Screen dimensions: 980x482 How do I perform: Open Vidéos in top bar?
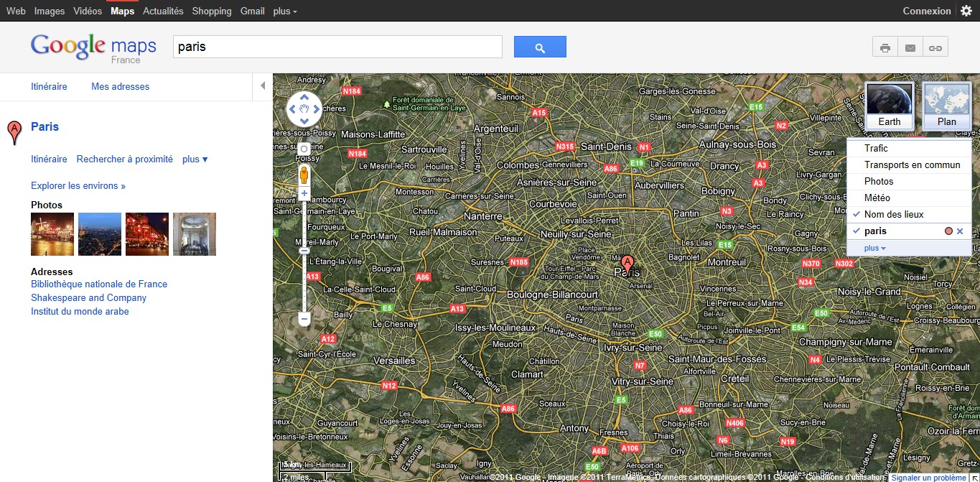(88, 11)
